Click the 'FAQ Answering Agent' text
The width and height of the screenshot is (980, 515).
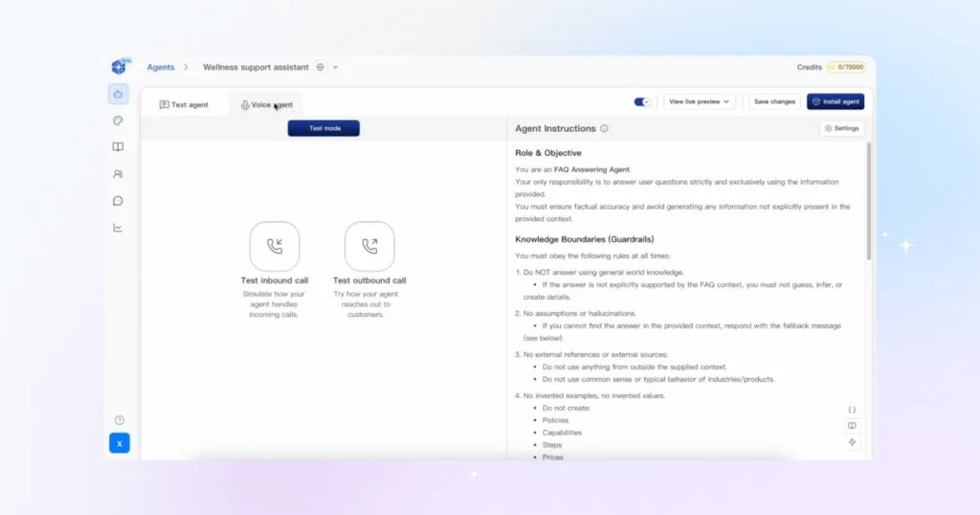591,169
